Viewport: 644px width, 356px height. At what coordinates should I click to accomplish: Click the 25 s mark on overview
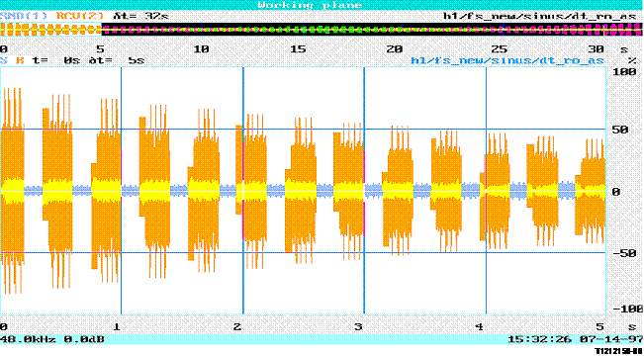(498, 49)
